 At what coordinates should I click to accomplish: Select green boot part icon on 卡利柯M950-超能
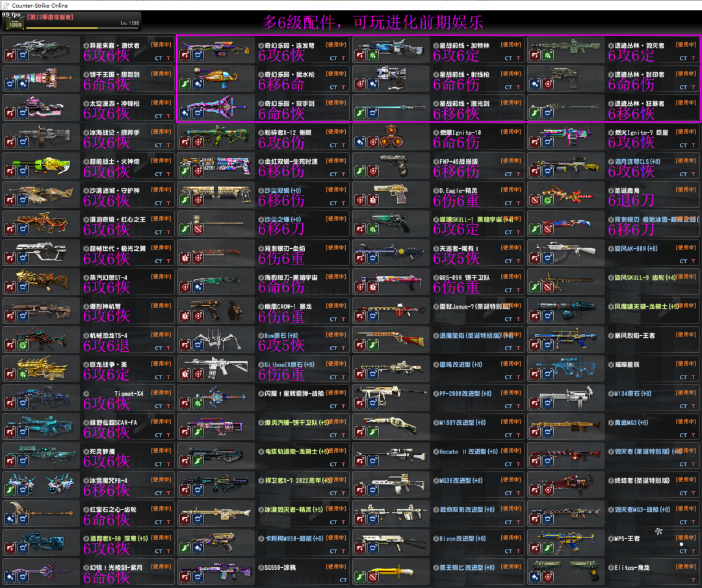click(185, 548)
